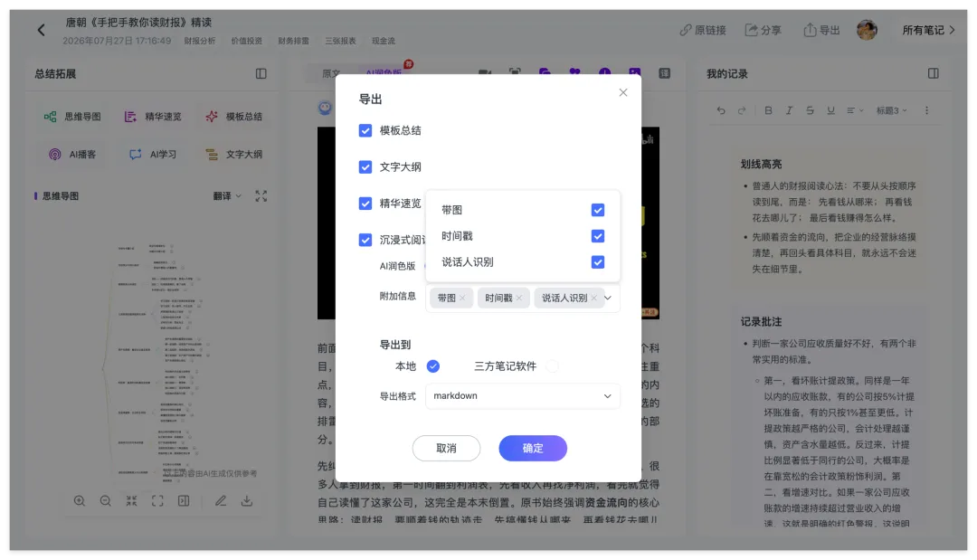Click the 记录批注 heading in notes
The height and width of the screenshot is (560, 977).
click(761, 321)
